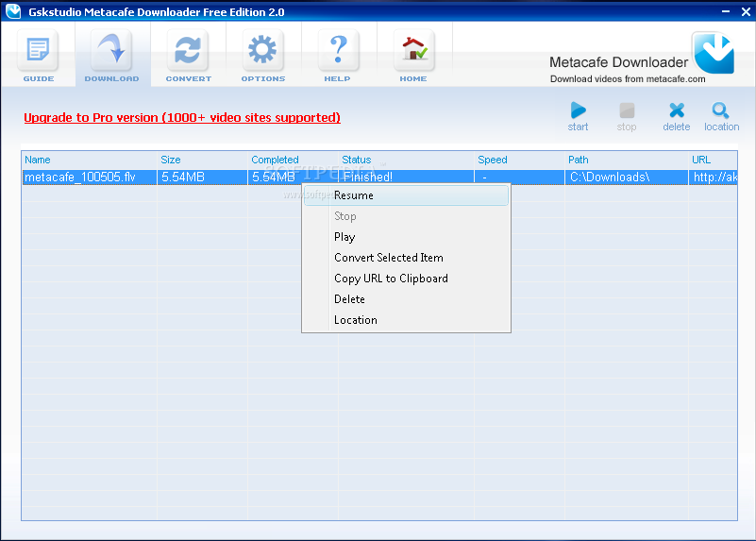This screenshot has height=541, width=756.
Task: Sort by the Name column header
Action: 90,160
